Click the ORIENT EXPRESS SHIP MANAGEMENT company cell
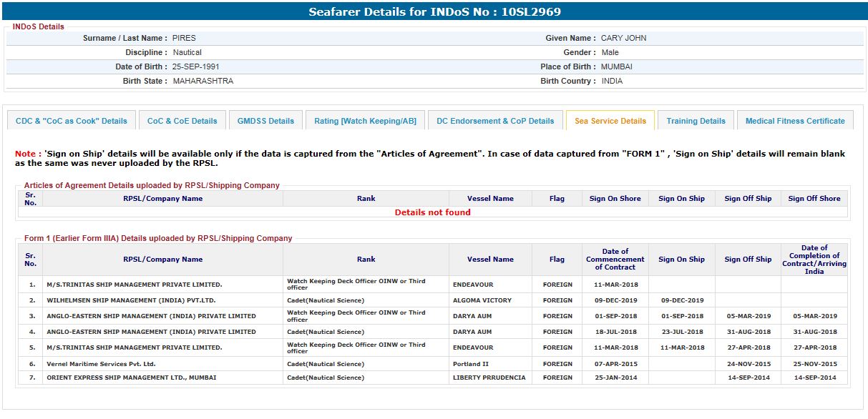This screenshot has height=419, width=868. click(131, 378)
